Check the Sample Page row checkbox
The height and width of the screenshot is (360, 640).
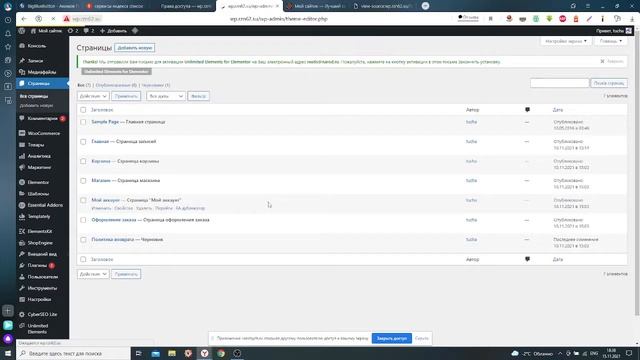pos(83,122)
